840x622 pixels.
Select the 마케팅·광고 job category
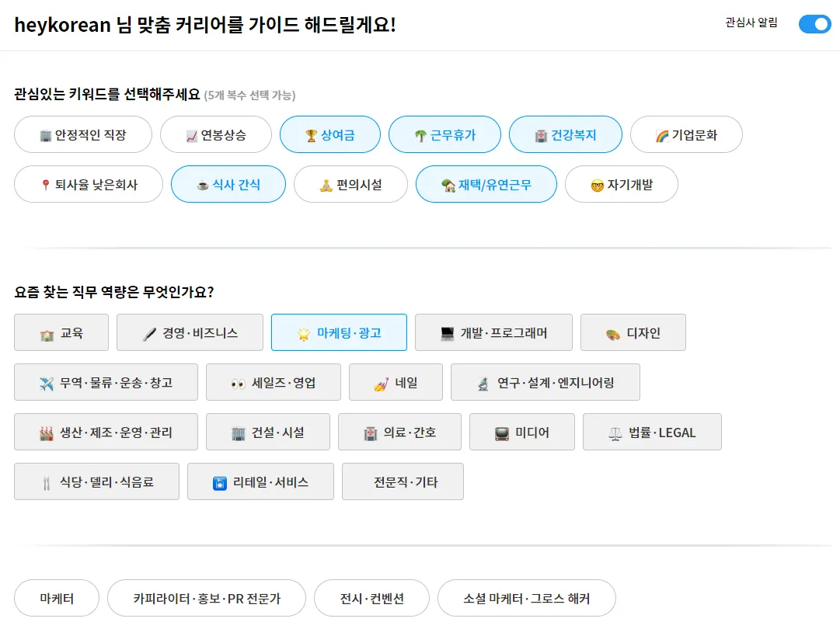339,333
